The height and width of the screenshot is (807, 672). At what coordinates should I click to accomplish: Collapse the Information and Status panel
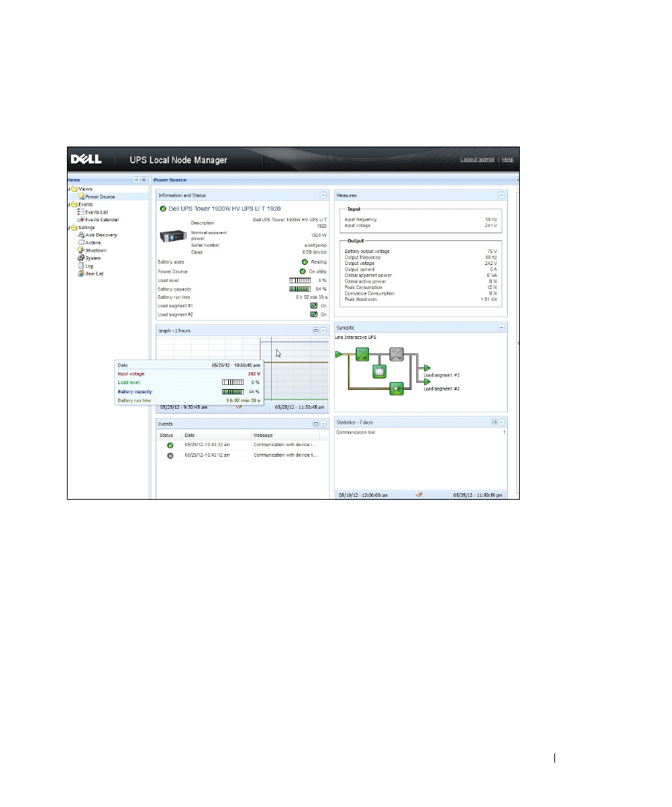click(323, 195)
